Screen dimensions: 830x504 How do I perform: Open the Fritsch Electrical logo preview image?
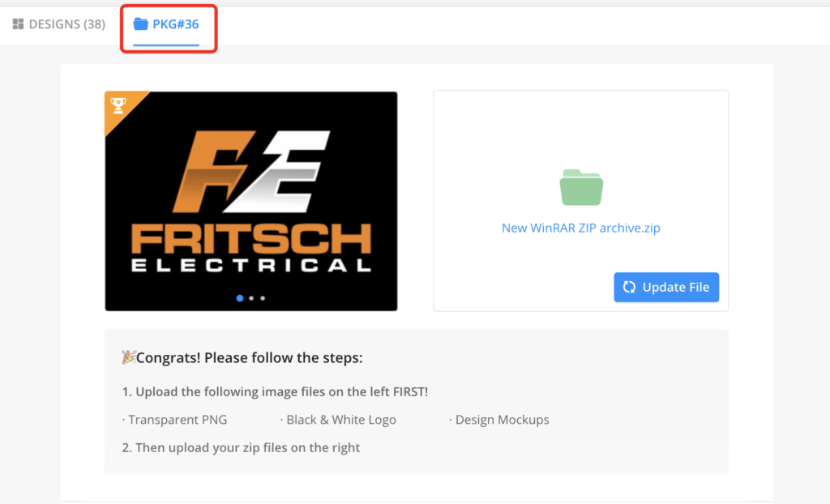tap(250, 201)
